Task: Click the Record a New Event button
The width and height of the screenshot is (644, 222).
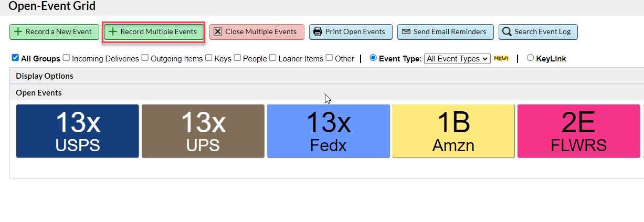Action: click(54, 31)
